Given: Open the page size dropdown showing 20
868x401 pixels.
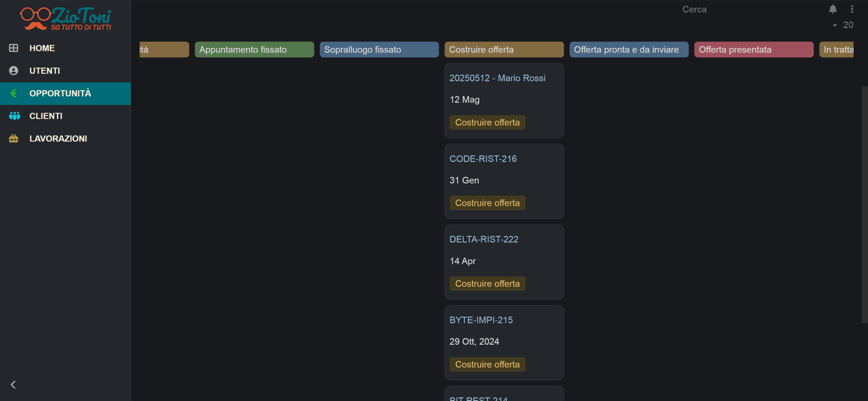Looking at the screenshot, I should [x=843, y=25].
